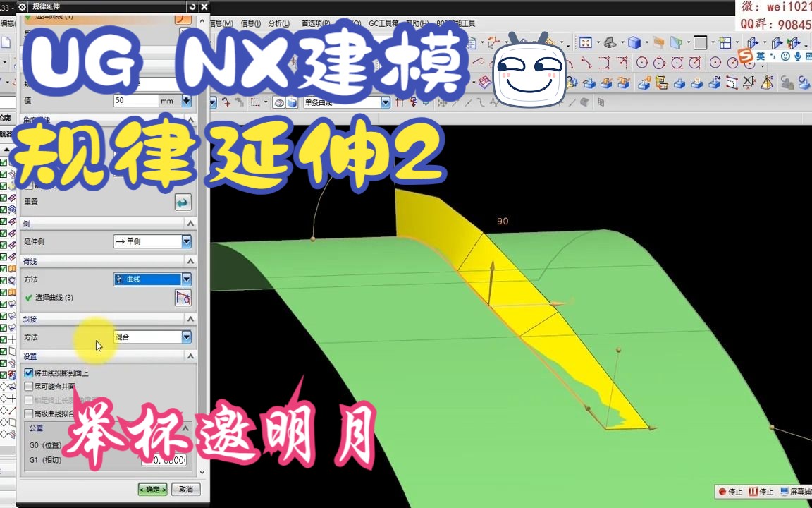Open the 分析 menu
The height and width of the screenshot is (508, 812).
point(278,23)
